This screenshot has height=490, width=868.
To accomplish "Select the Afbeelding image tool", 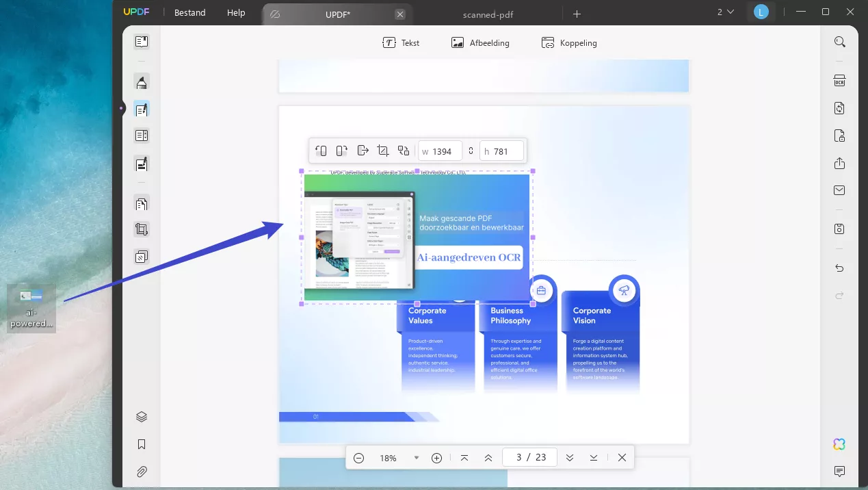I will (480, 42).
